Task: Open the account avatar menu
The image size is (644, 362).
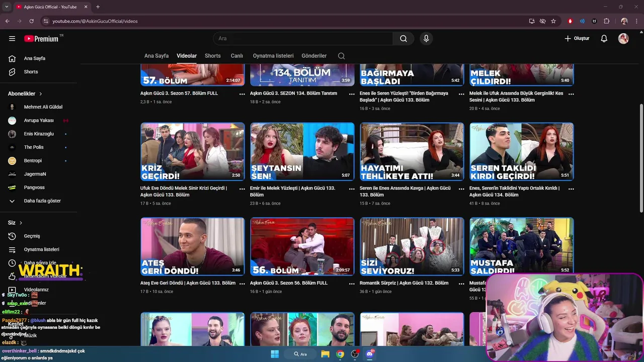Action: tap(623, 39)
